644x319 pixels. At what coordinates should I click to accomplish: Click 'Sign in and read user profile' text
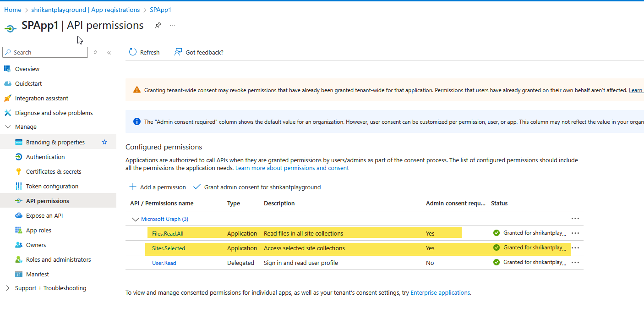tap(301, 263)
